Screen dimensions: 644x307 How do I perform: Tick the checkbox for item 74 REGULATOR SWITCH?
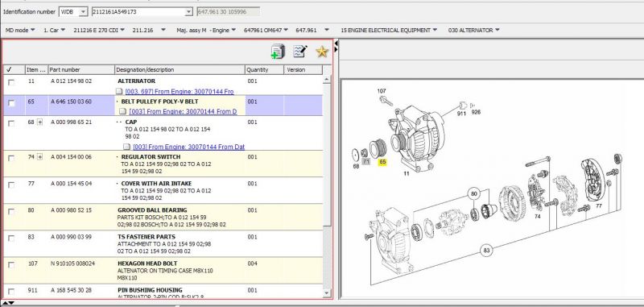pos(11,158)
